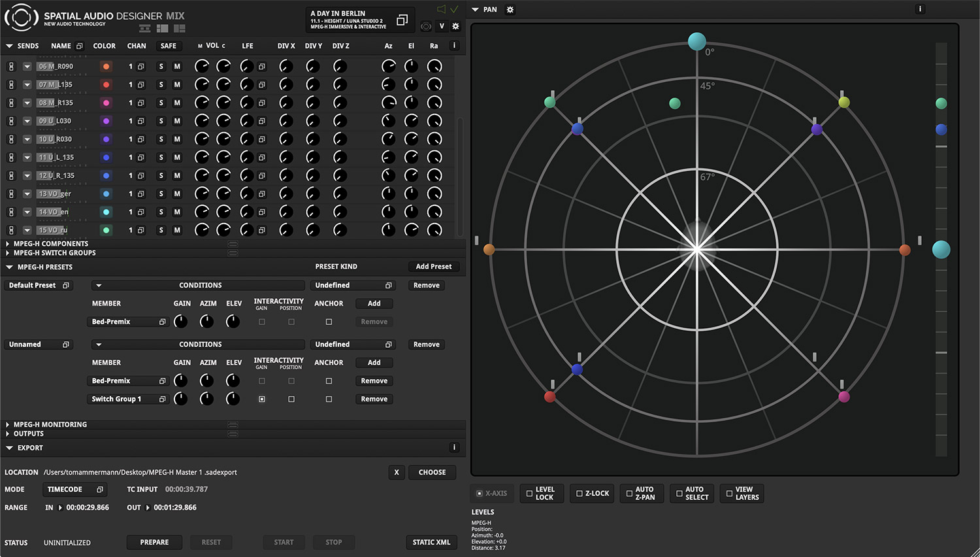Click the orange color swatch of 06 M_R090
The height and width of the screenshot is (557, 980).
106,67
